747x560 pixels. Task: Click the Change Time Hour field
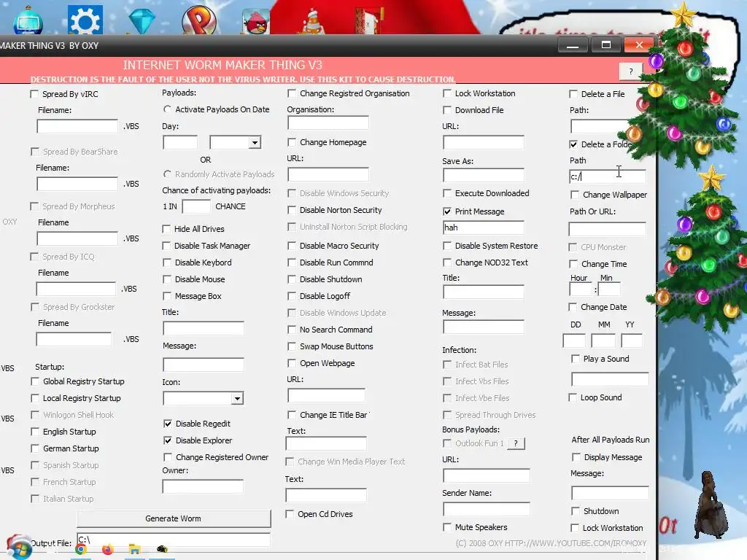point(581,289)
